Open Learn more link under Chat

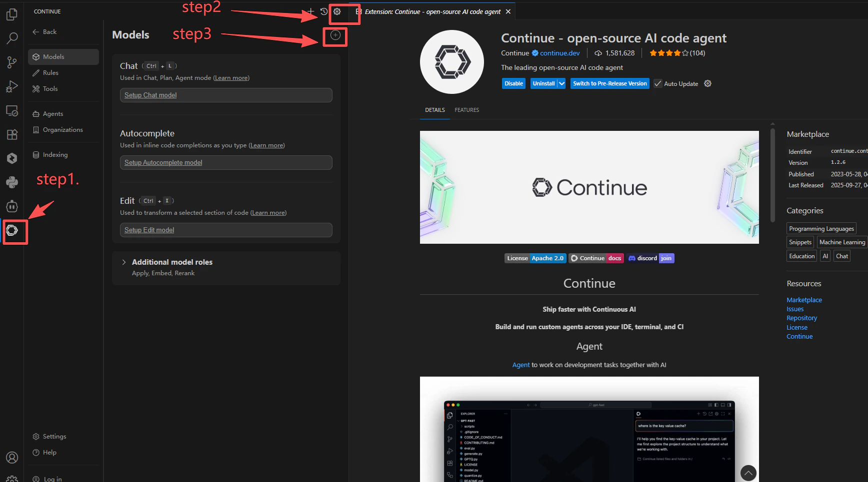pyautogui.click(x=231, y=78)
